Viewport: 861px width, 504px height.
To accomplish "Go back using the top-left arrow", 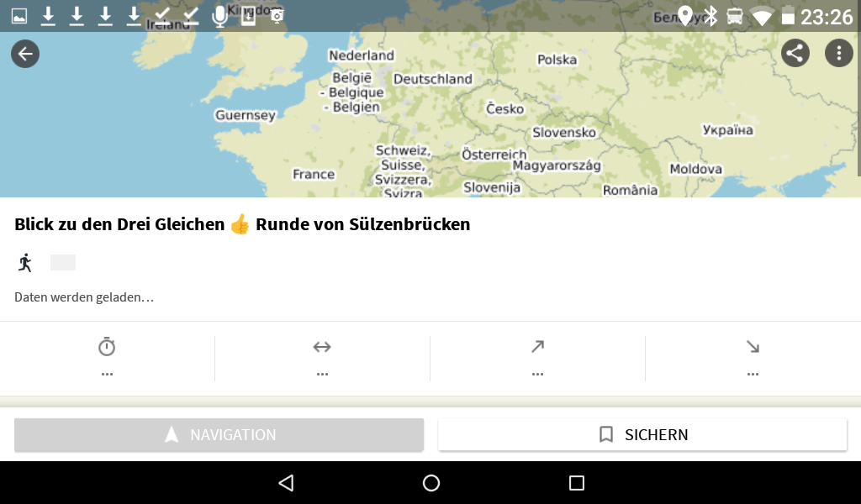I will (25, 55).
